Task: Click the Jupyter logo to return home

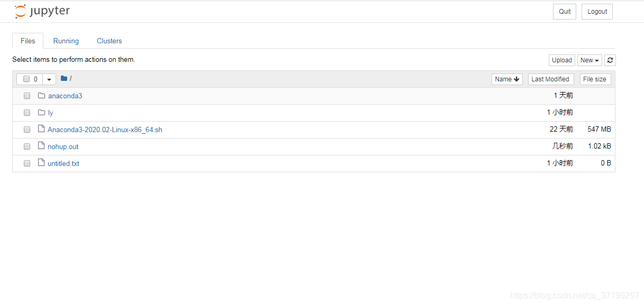Action: (42, 11)
